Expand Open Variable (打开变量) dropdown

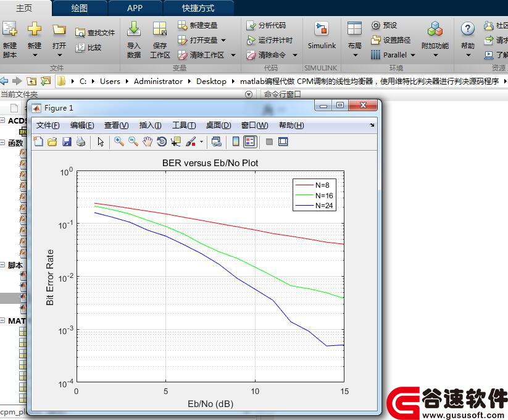223,40
